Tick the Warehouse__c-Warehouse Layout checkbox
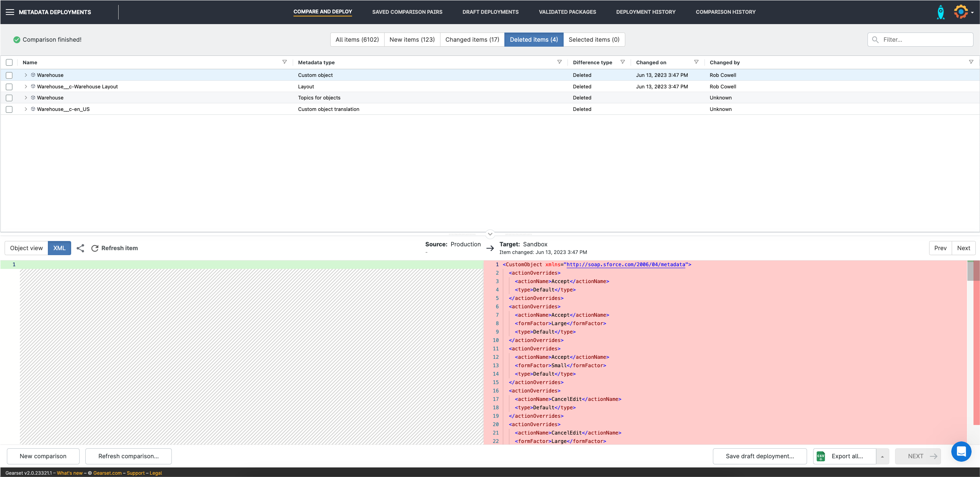Screen dimensions: 980x477 [x=9, y=87]
